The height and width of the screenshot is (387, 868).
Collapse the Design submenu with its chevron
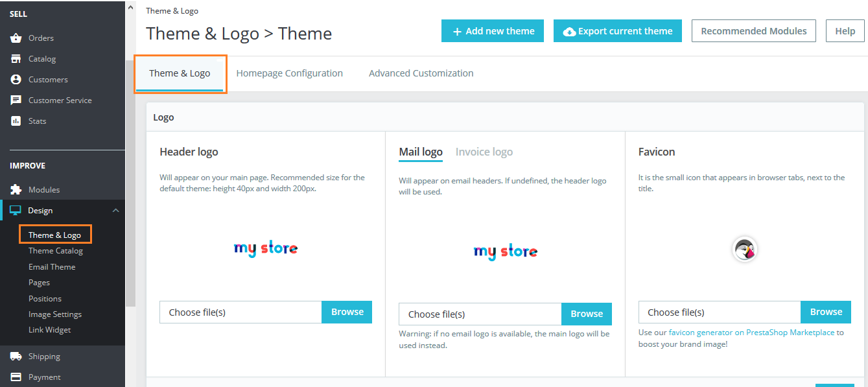click(115, 210)
